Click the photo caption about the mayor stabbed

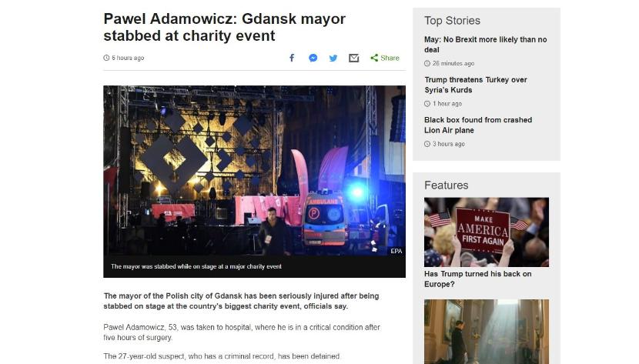click(196, 267)
